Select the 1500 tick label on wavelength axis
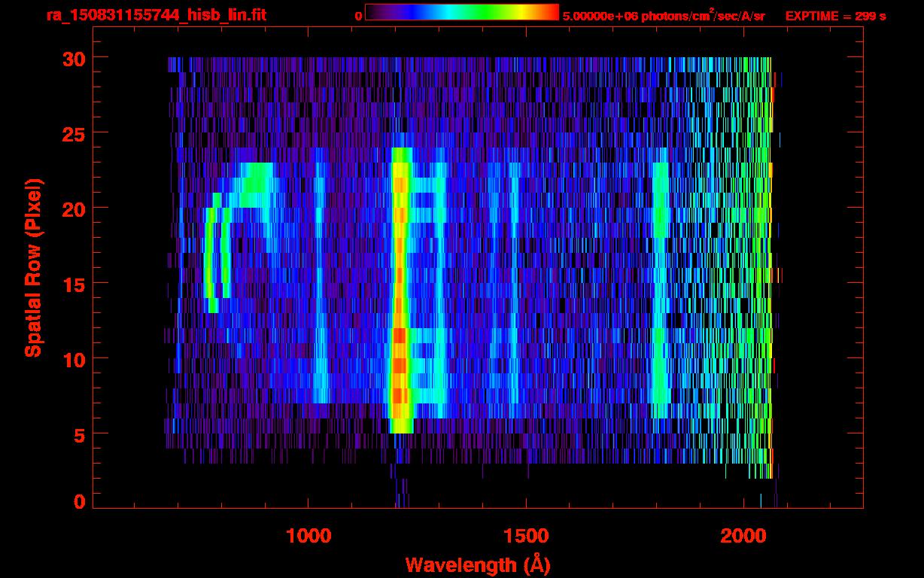The image size is (924, 578). click(x=526, y=536)
